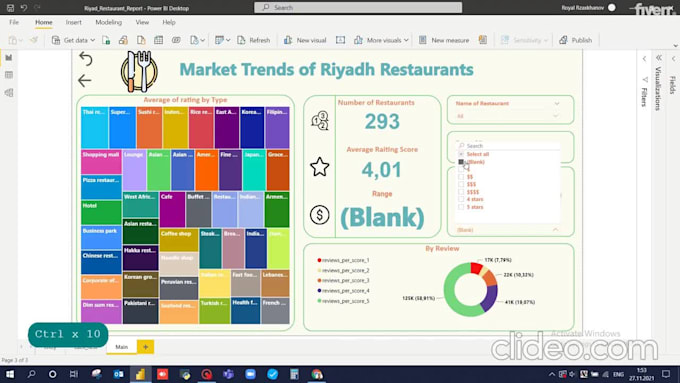680x383 pixels.
Task: Click the star icon beside Average Rating
Action: [x=320, y=167]
